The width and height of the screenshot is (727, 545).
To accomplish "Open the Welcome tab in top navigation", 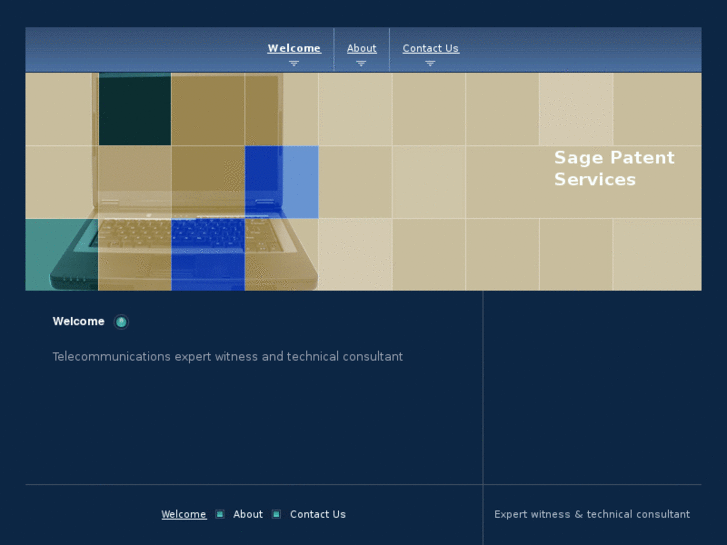I will (x=294, y=48).
